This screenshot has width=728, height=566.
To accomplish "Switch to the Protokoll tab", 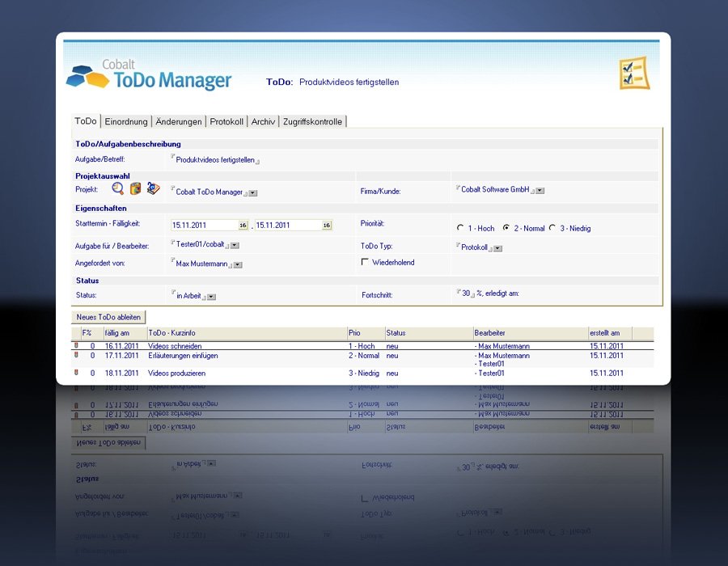I will (x=226, y=121).
